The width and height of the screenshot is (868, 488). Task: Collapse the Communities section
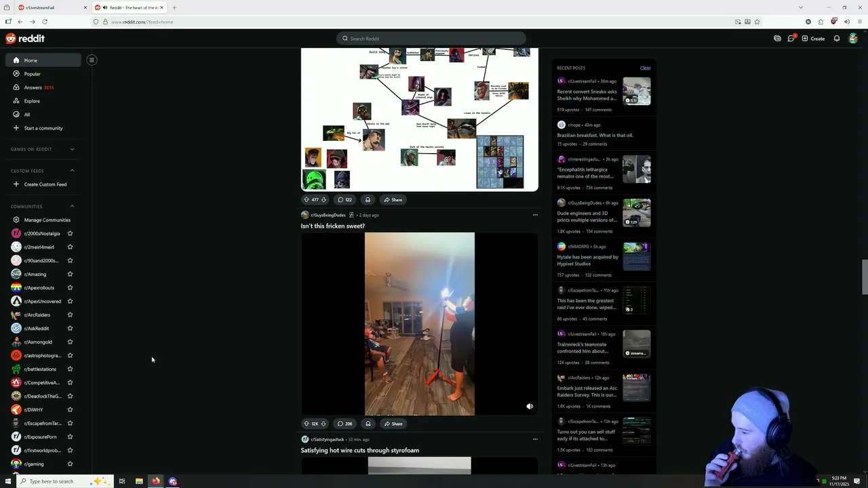point(72,206)
